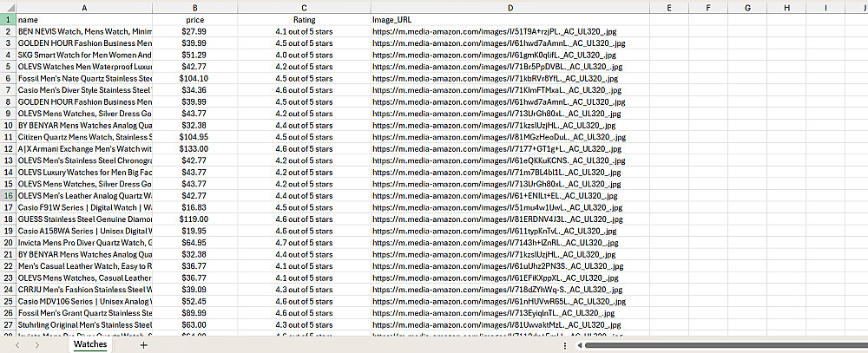Click the 'Rating' header cell
This screenshot has width=868, height=353.
[x=304, y=19]
